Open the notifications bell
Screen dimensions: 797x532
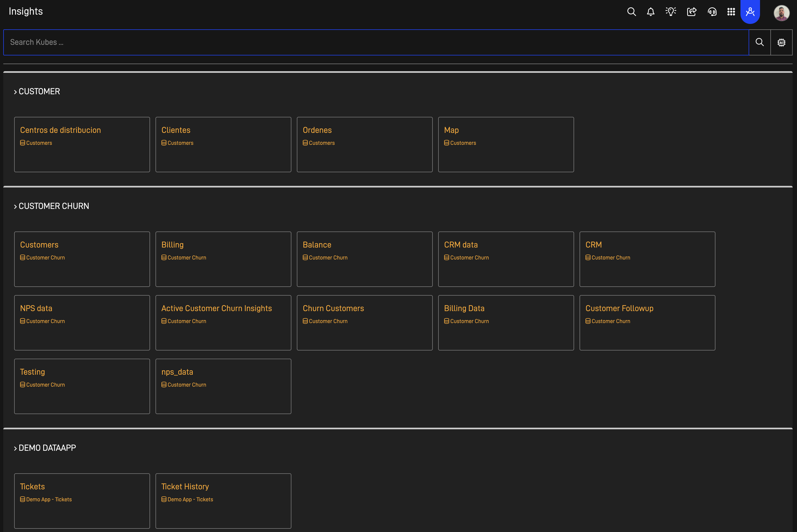pos(650,11)
